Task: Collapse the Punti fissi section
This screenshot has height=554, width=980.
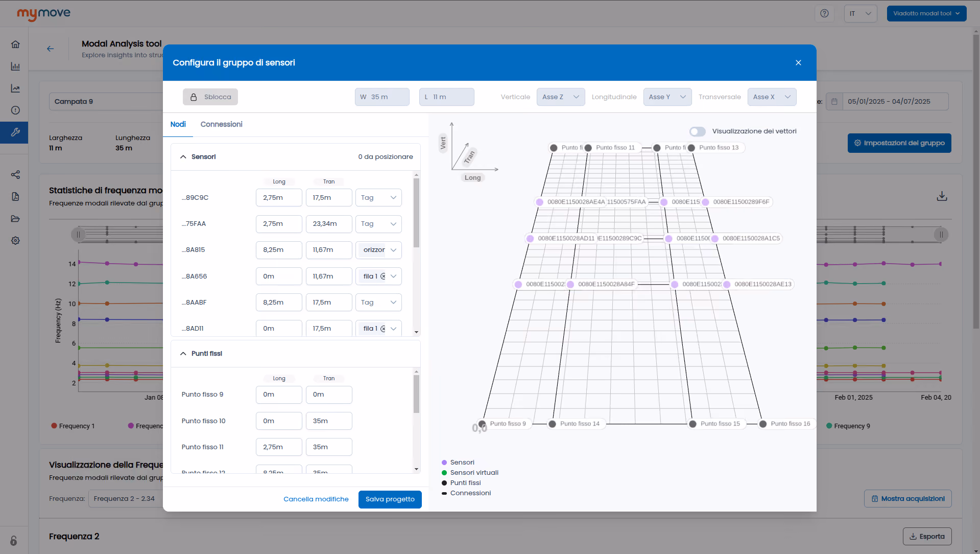Action: pyautogui.click(x=183, y=354)
